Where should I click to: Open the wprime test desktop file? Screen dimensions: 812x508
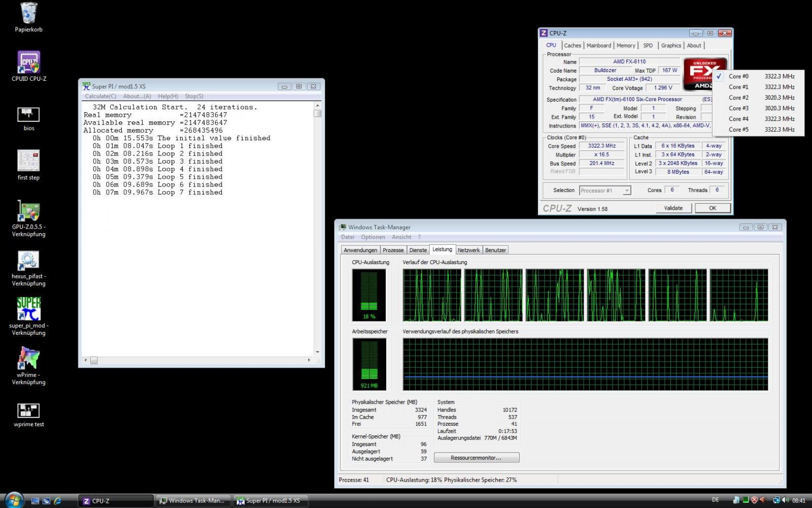(29, 410)
